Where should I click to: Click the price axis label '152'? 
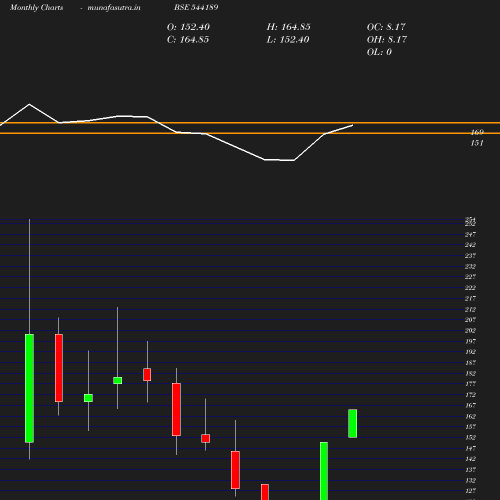470,437
